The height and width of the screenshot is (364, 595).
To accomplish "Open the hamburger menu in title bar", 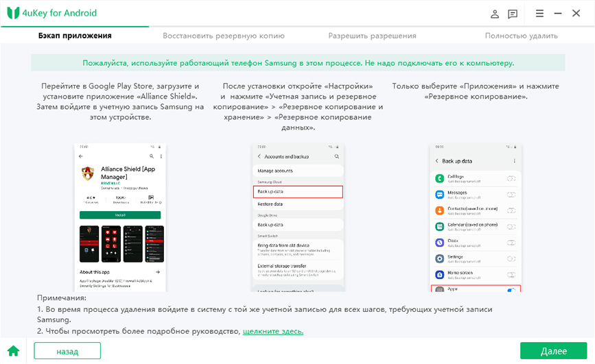I will click(x=540, y=13).
